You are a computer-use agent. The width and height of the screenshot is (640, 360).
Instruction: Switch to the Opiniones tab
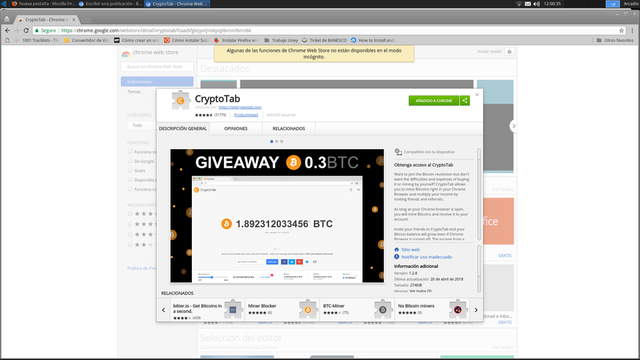point(236,129)
